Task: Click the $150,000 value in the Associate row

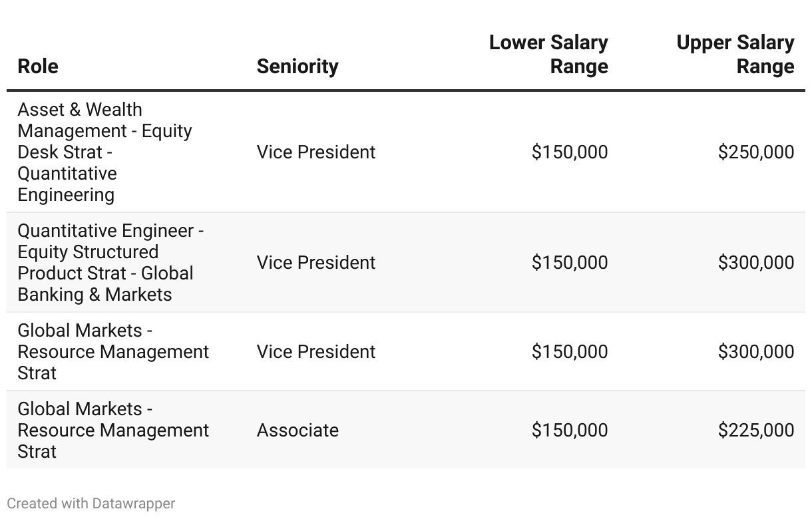Action: [569, 430]
